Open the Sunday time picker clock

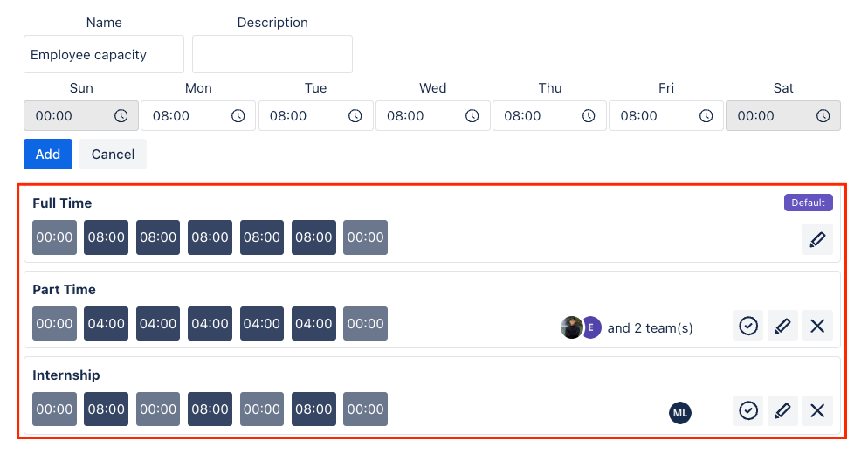121,115
